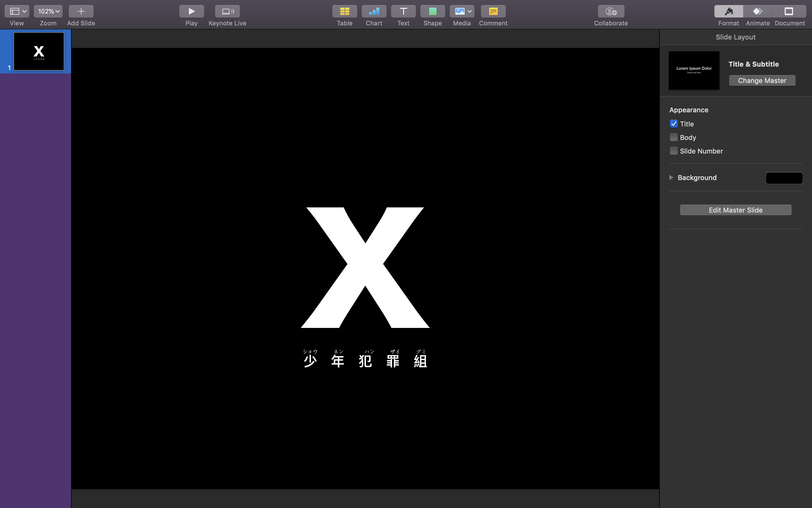
Task: Enable the Slide Number checkbox
Action: 673,150
